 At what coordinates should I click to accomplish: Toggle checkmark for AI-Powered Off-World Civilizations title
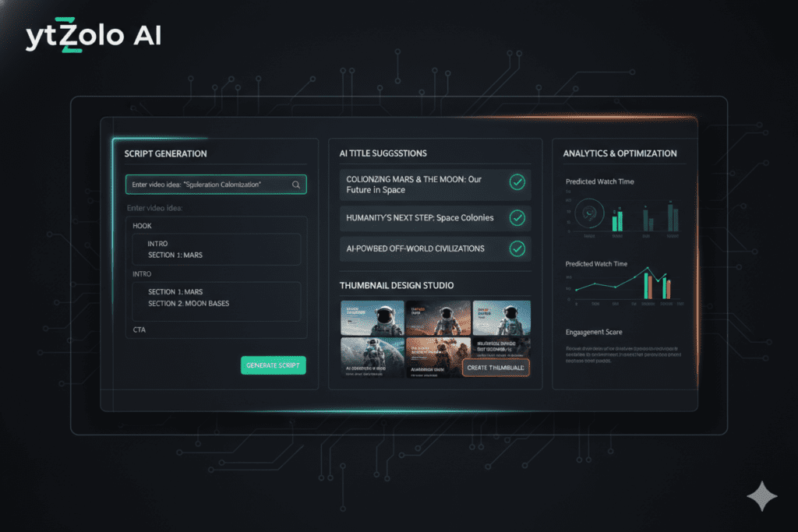tap(517, 248)
